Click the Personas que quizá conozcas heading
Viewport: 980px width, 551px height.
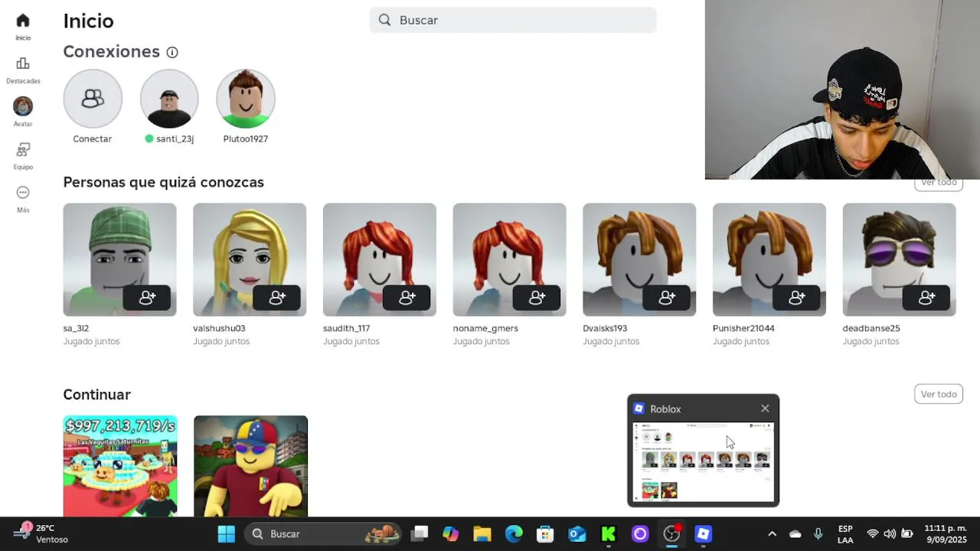[164, 182]
